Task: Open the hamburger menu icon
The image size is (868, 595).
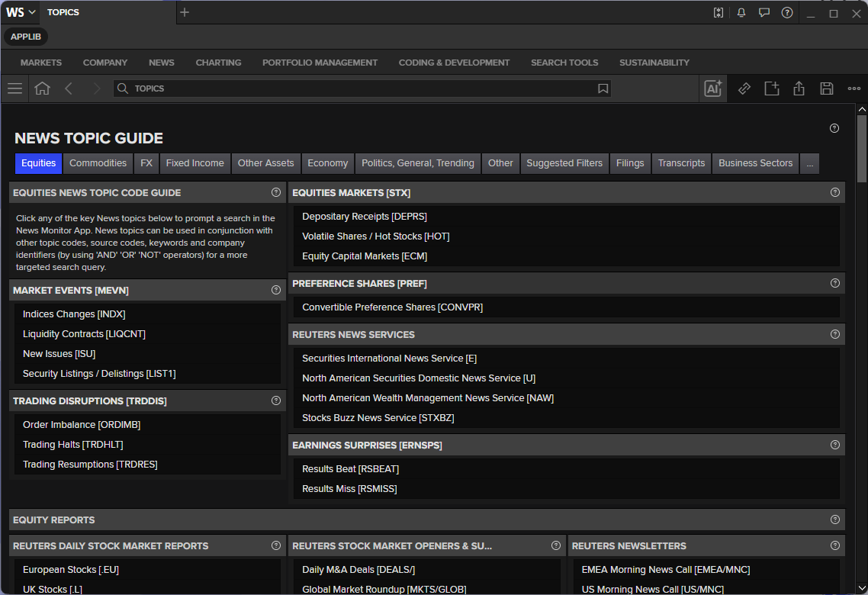Action: click(x=15, y=88)
